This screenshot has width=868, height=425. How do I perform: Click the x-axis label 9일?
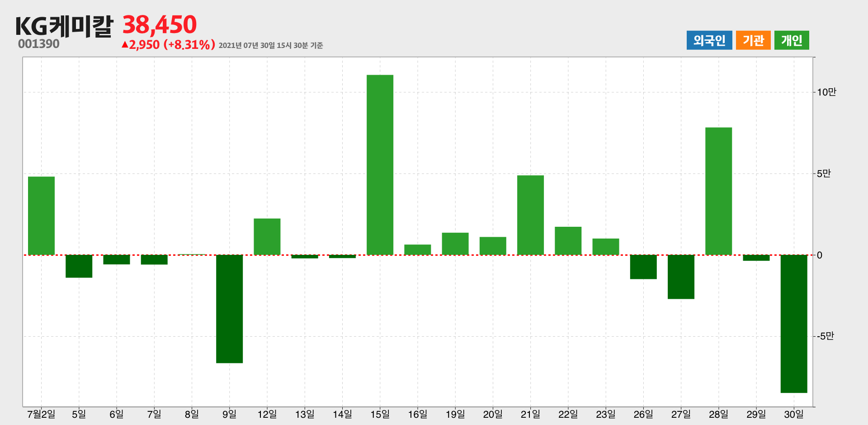[x=229, y=414]
